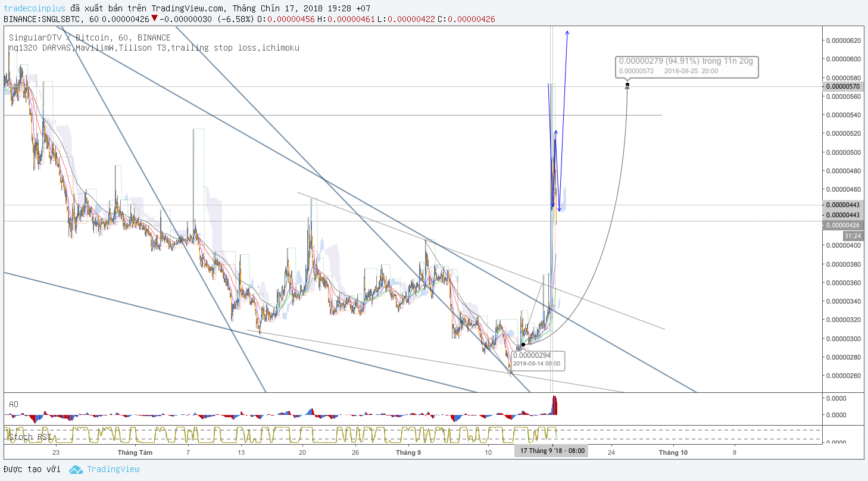Click the 23 date axis label
The width and height of the screenshot is (868, 481).
pyautogui.click(x=55, y=452)
